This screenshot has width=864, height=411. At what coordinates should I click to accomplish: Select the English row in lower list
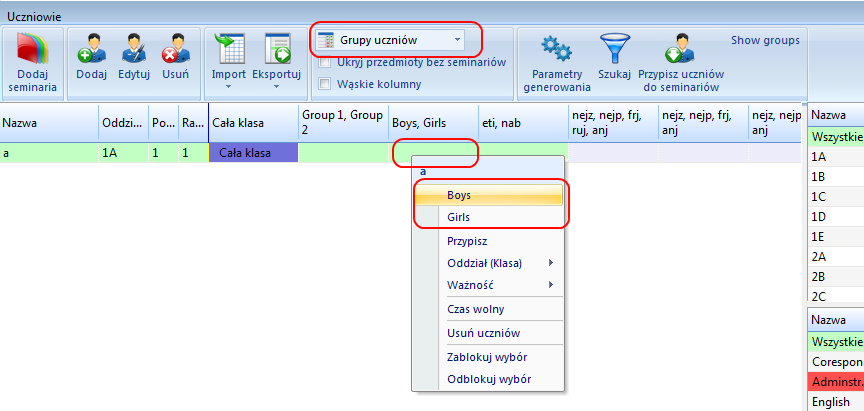coord(836,402)
